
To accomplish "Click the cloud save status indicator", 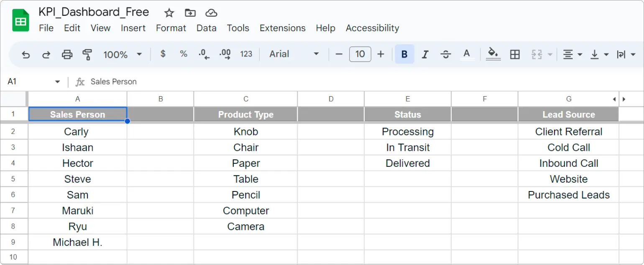I will coord(211,13).
